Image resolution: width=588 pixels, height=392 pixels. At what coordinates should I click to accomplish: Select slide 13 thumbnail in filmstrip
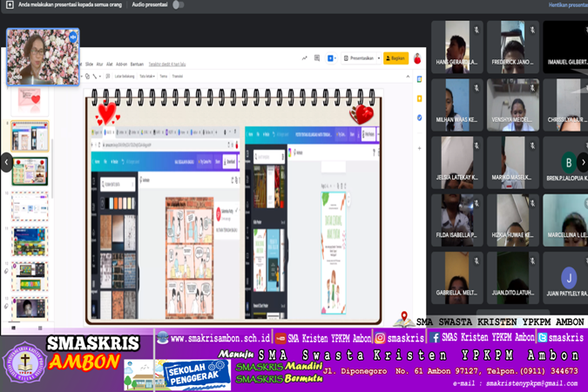coord(30,308)
